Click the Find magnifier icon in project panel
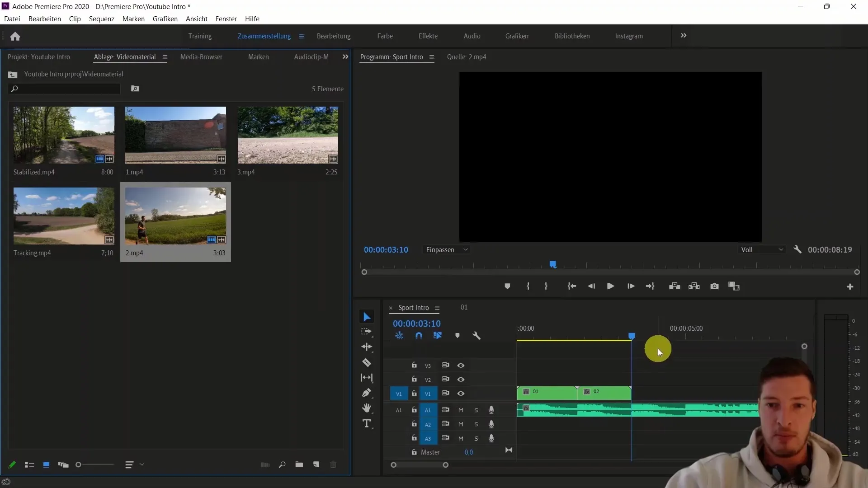 [282, 465]
